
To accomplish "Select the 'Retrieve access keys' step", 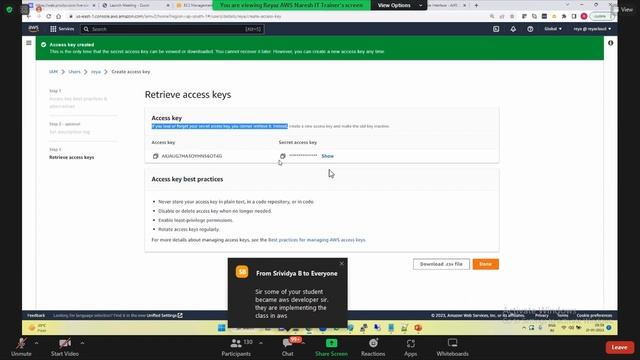I will (x=71, y=157).
